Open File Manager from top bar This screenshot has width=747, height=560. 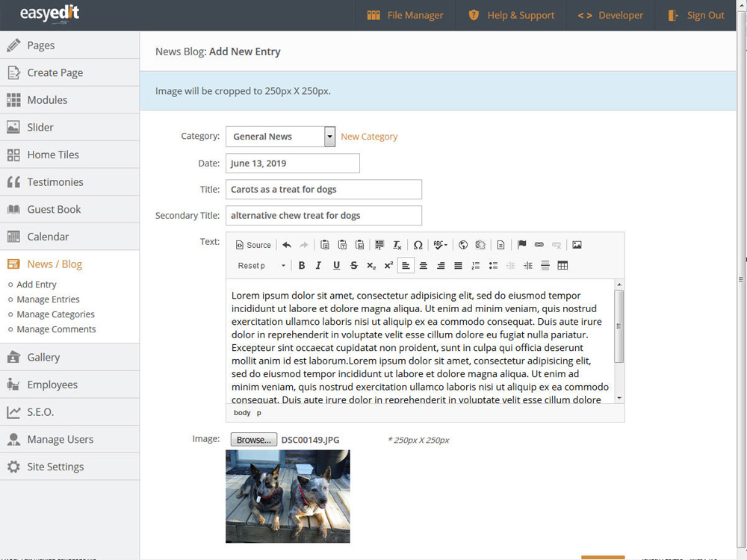(x=405, y=15)
